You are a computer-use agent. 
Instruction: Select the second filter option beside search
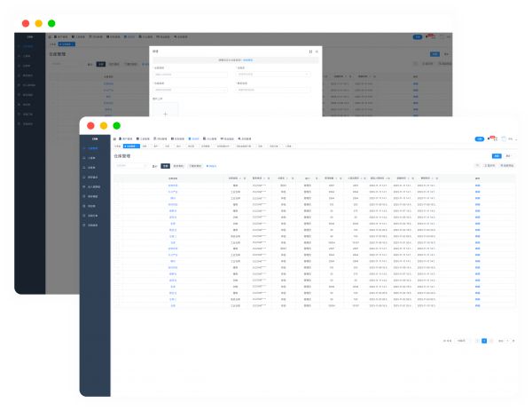(x=178, y=165)
